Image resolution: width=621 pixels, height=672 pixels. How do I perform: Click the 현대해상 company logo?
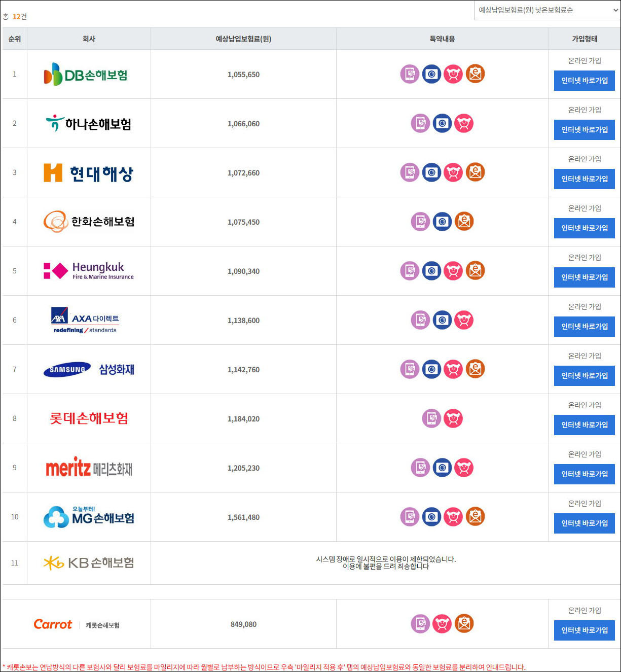point(89,173)
